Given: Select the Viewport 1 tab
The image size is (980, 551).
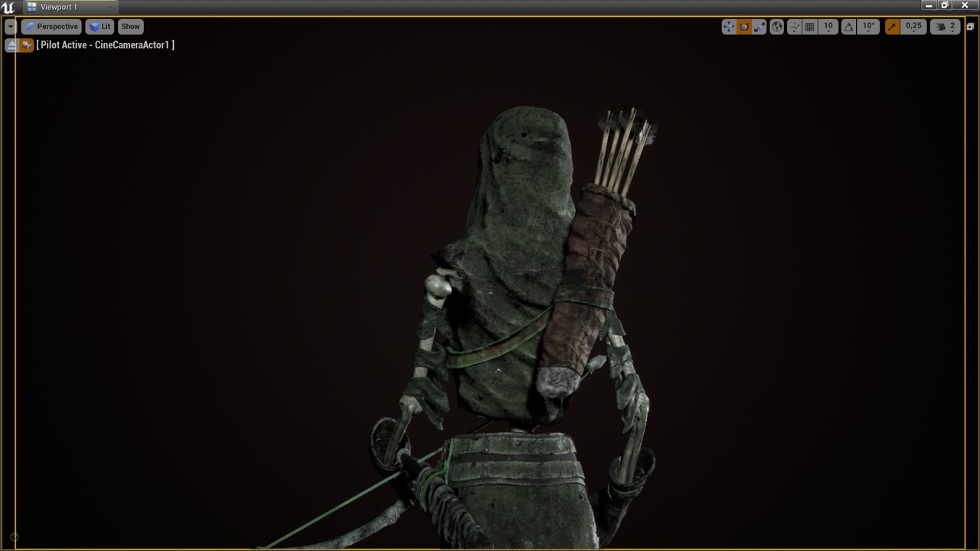Looking at the screenshot, I should (58, 7).
